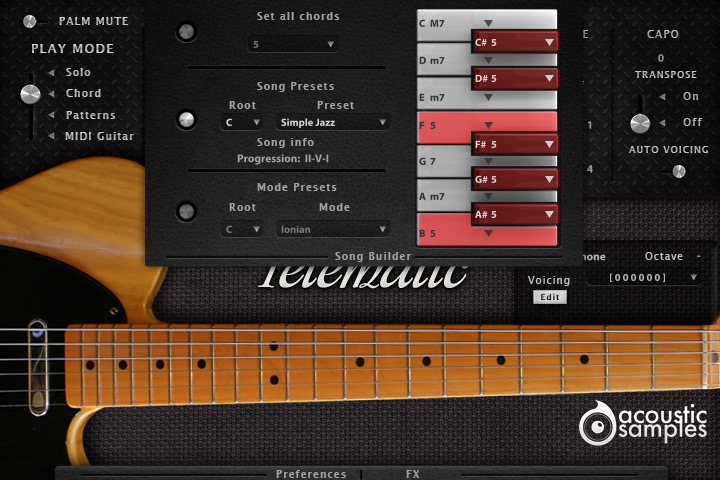Select Patterns play mode

90,115
